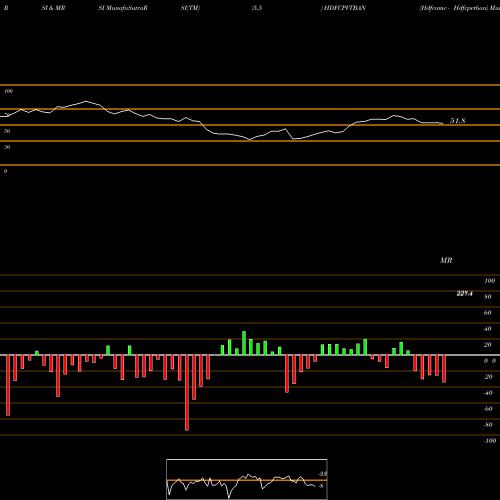The height and width of the screenshot is (500, 500).
Task: Click the deepest red MR histogram bar
Action: (x=187, y=393)
